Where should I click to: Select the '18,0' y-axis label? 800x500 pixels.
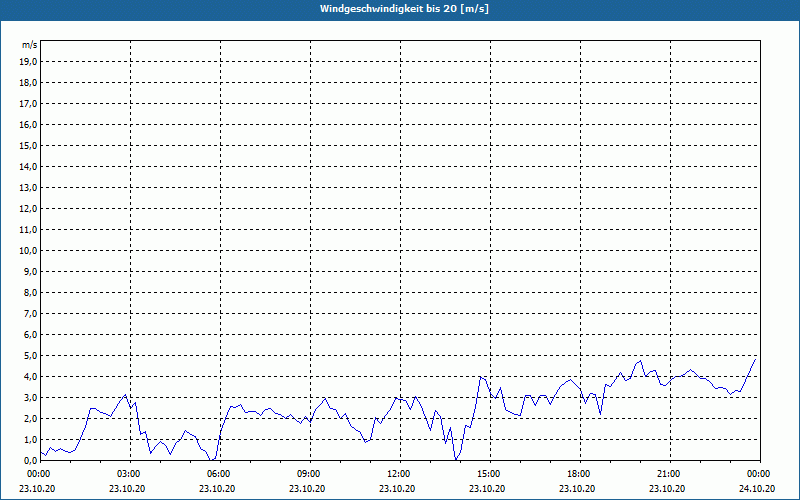[28, 83]
